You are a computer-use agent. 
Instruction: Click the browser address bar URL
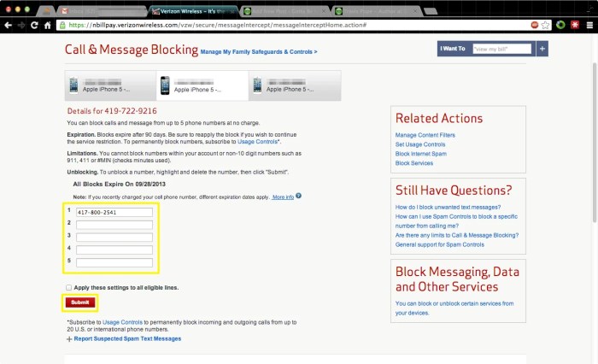click(x=217, y=25)
